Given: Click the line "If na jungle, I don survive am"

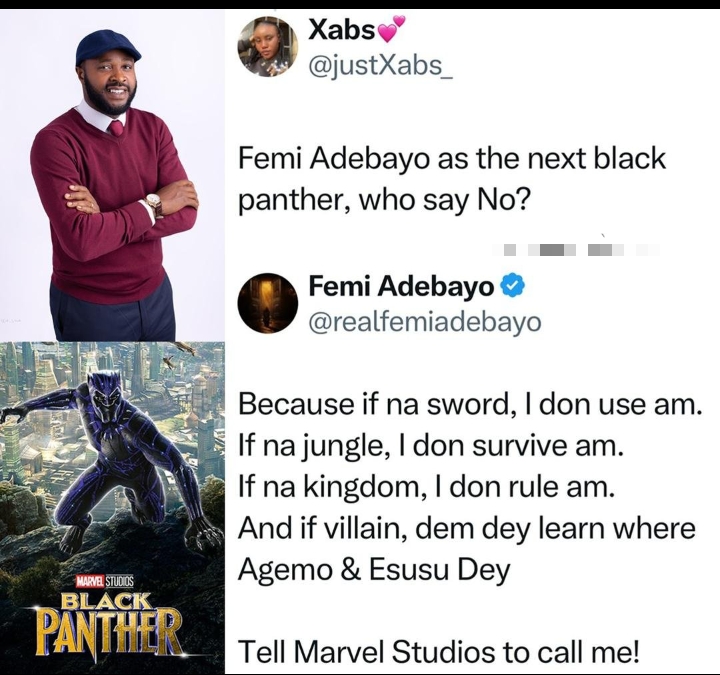Looking at the screenshot, I should tap(431, 445).
